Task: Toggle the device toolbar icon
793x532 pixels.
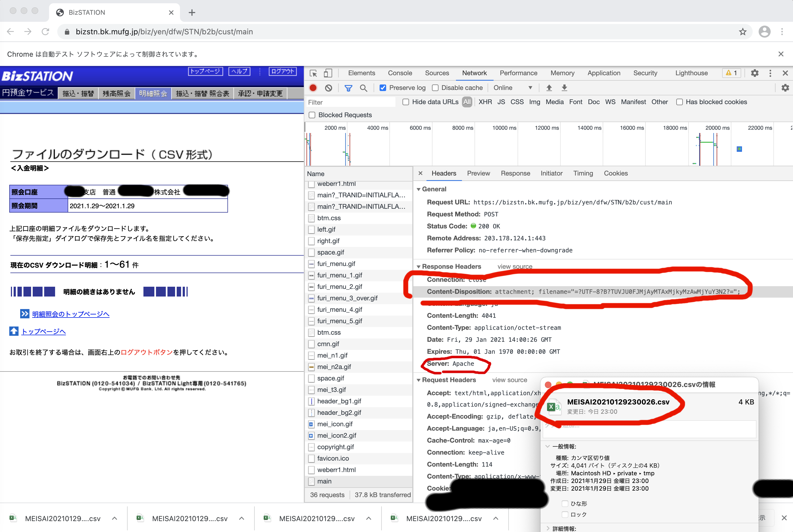Action: [328, 73]
